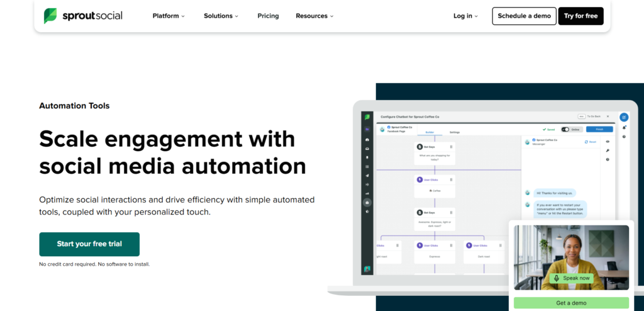644x311 pixels.
Task: Click the inbox tray icon in mockup sidebar
Action: pyautogui.click(x=367, y=149)
